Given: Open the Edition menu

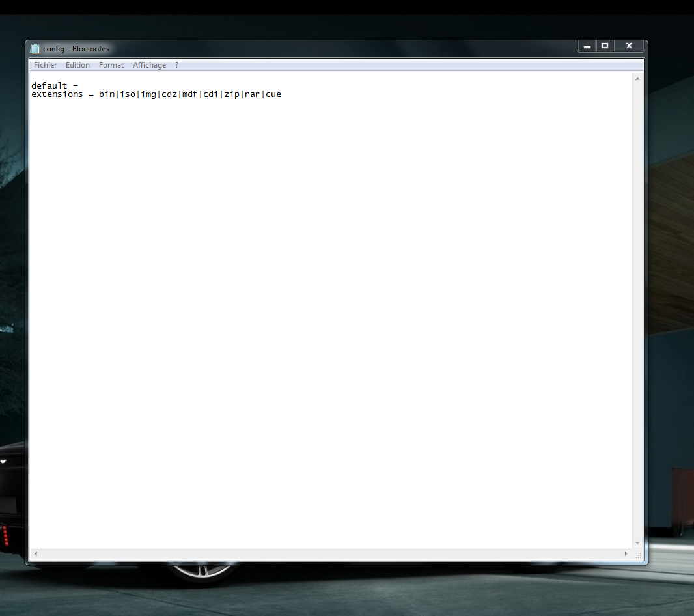Looking at the screenshot, I should click(x=77, y=65).
